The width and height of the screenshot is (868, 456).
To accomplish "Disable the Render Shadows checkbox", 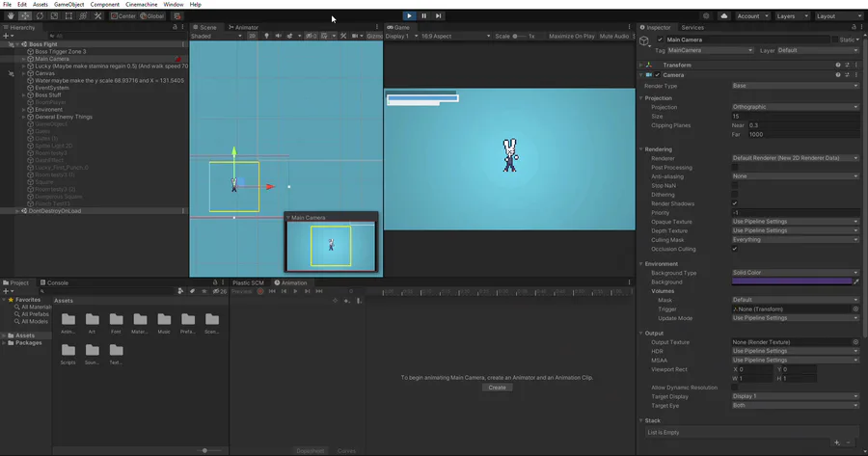I will tap(735, 203).
